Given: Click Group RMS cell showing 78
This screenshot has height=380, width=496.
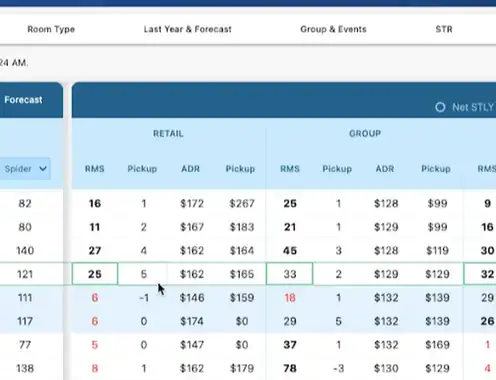Looking at the screenshot, I should pyautogui.click(x=290, y=368).
